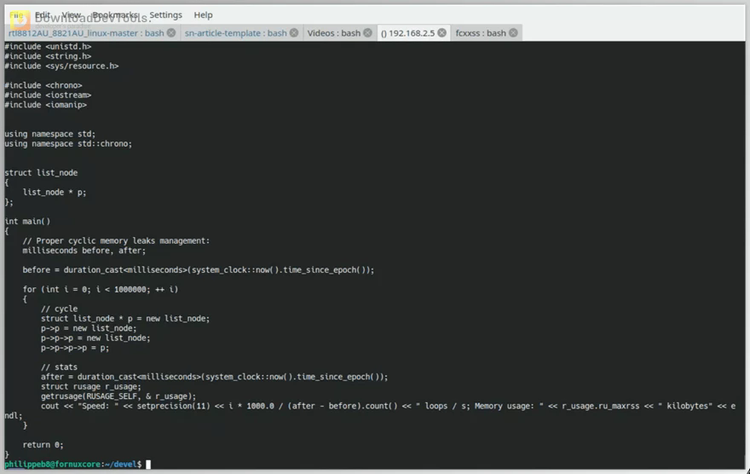Click the '#include <iostream>' line
This screenshot has height=474, width=750.
click(x=48, y=95)
